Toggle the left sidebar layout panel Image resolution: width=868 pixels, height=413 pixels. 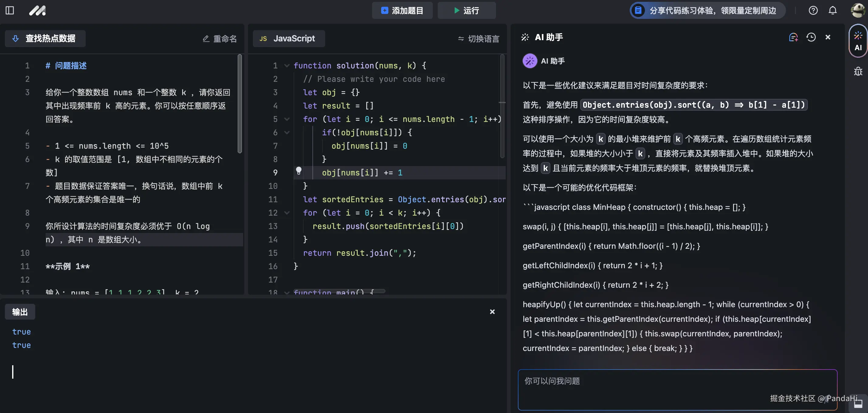click(x=10, y=10)
